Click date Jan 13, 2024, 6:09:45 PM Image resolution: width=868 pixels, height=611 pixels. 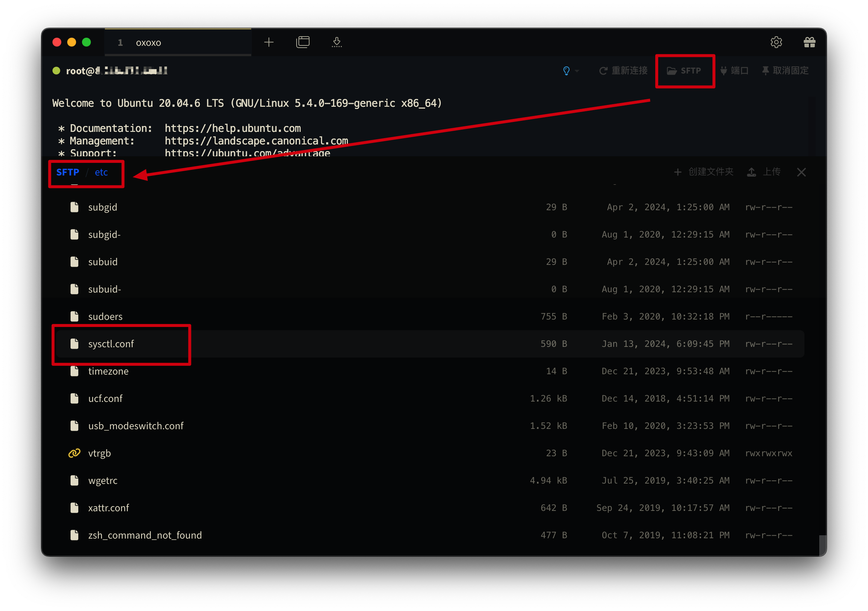(665, 344)
